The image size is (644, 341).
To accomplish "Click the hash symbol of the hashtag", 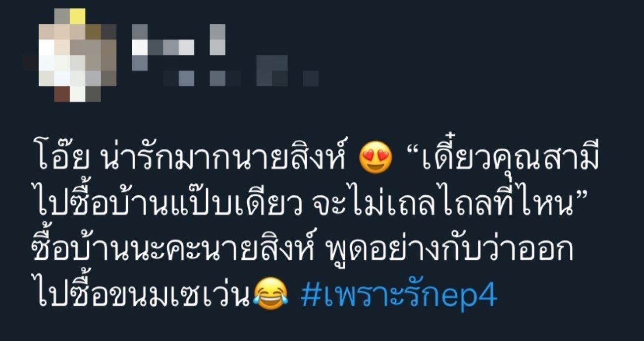I will 310,296.
